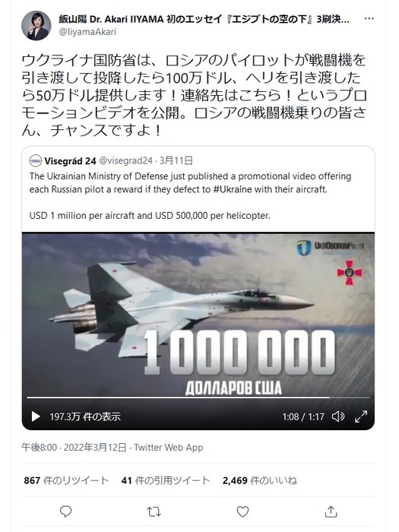View the 867 retweets list

[66, 480]
